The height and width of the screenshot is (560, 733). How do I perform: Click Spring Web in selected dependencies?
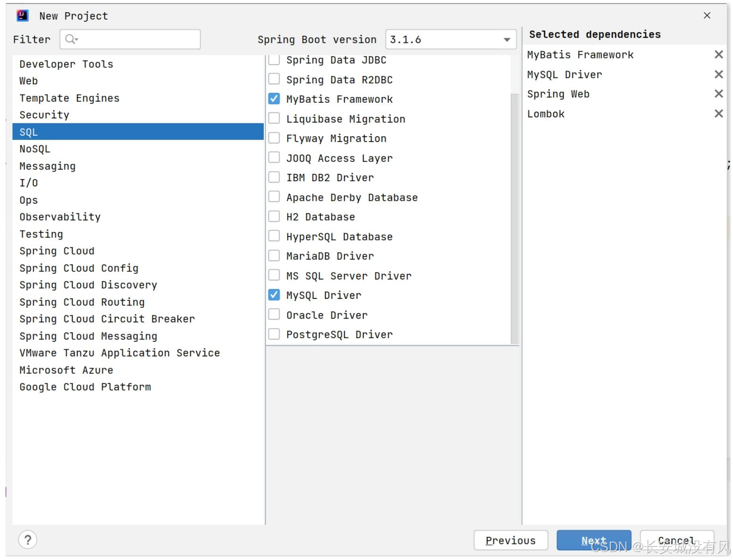pyautogui.click(x=558, y=94)
